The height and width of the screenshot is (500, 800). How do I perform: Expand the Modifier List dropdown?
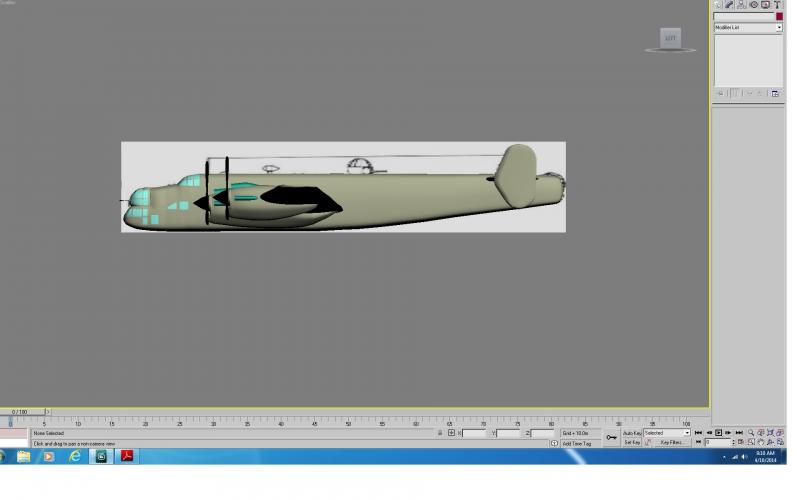click(748, 28)
